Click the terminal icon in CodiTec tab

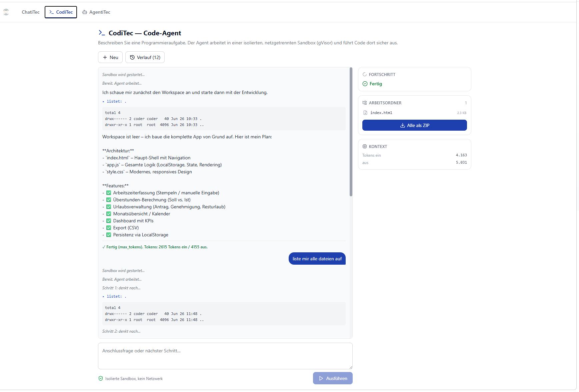pos(52,12)
